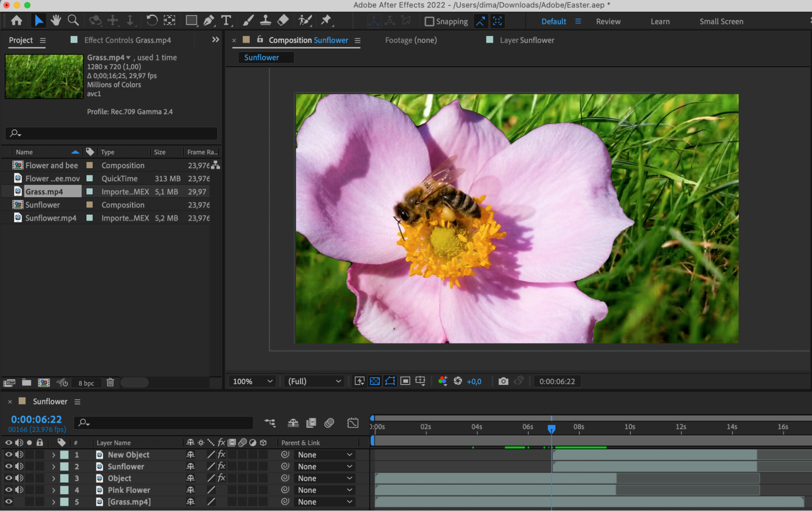Expand the Object layer properties
This screenshot has height=511, width=812.
[53, 478]
